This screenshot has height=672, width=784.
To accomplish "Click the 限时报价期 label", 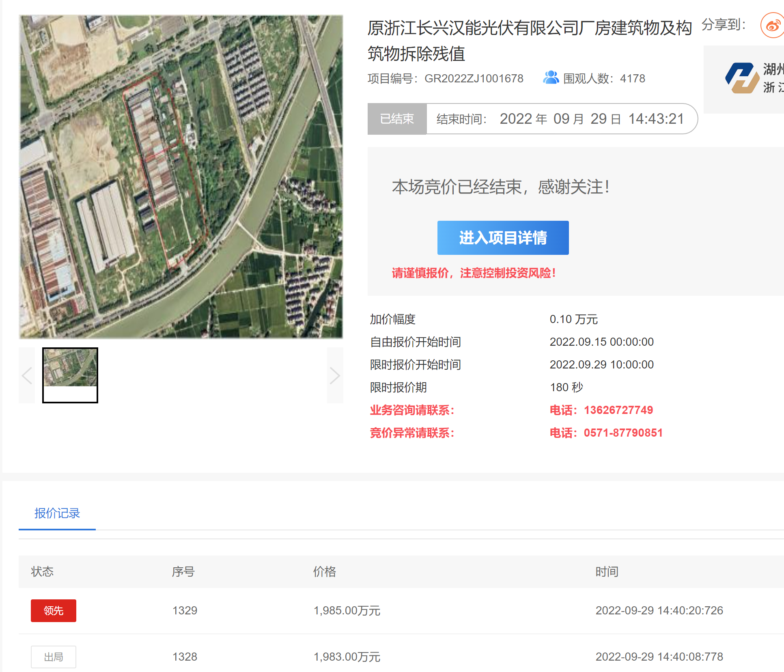I will (x=398, y=388).
